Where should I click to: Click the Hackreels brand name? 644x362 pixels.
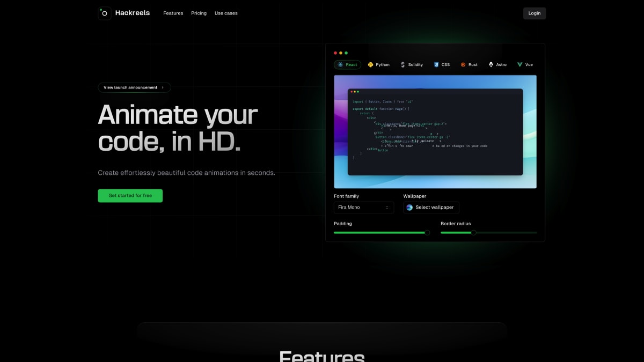pos(133,13)
